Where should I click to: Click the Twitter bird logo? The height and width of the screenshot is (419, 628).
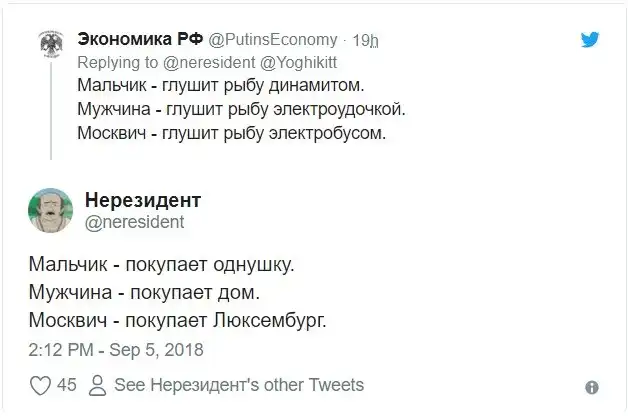pos(590,40)
